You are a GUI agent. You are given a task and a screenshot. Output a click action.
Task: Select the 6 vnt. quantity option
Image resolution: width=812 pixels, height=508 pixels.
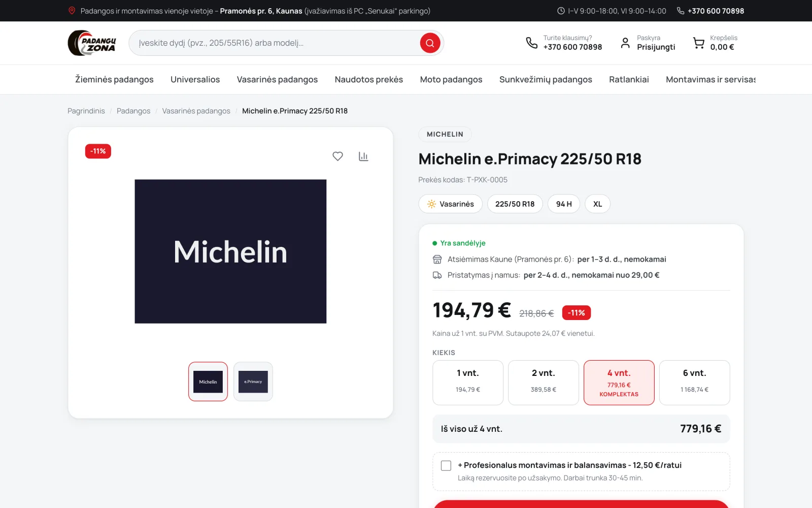(x=695, y=383)
